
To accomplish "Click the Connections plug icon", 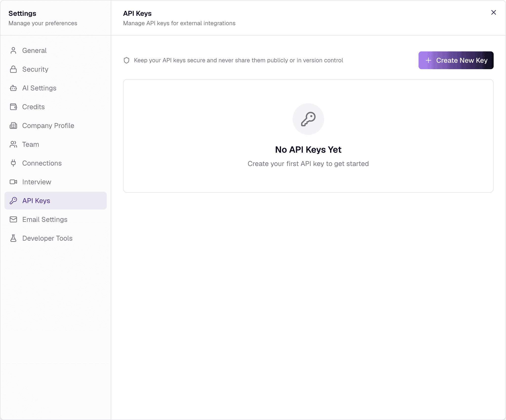I will pos(13,163).
